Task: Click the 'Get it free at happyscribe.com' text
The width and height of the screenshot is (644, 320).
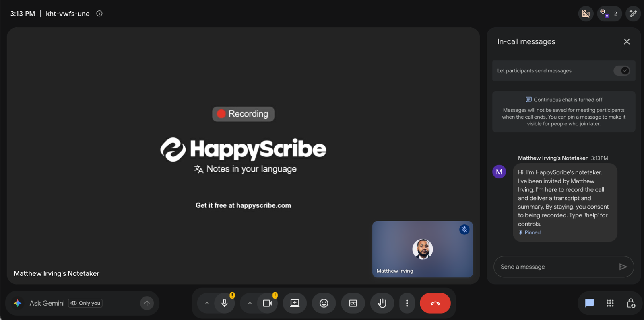Action: pyautogui.click(x=243, y=205)
